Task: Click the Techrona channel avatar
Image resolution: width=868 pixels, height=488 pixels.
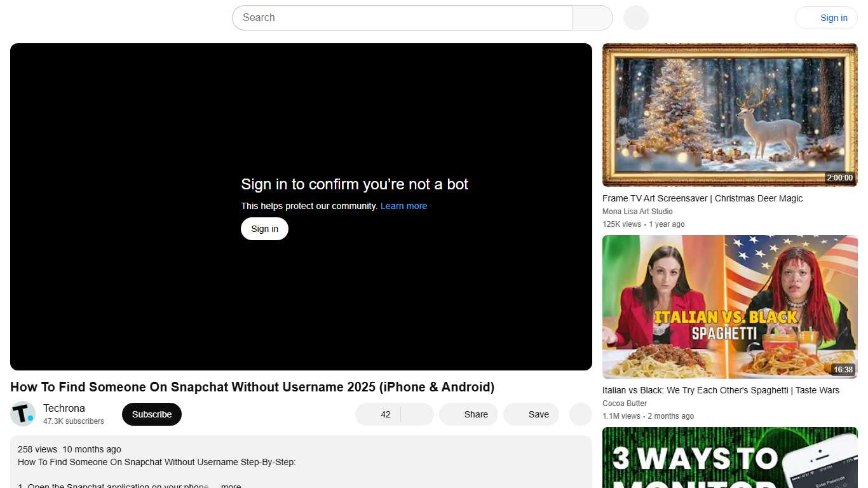Action: click(23, 414)
